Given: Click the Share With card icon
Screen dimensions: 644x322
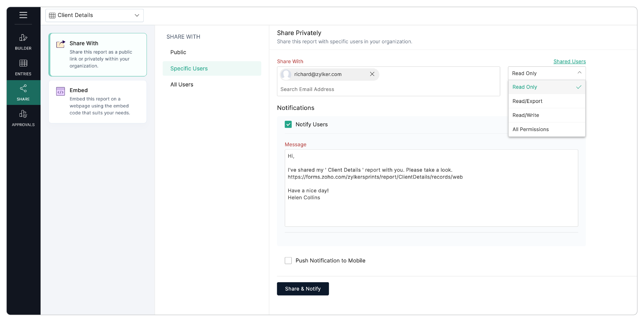Looking at the screenshot, I should 61,44.
